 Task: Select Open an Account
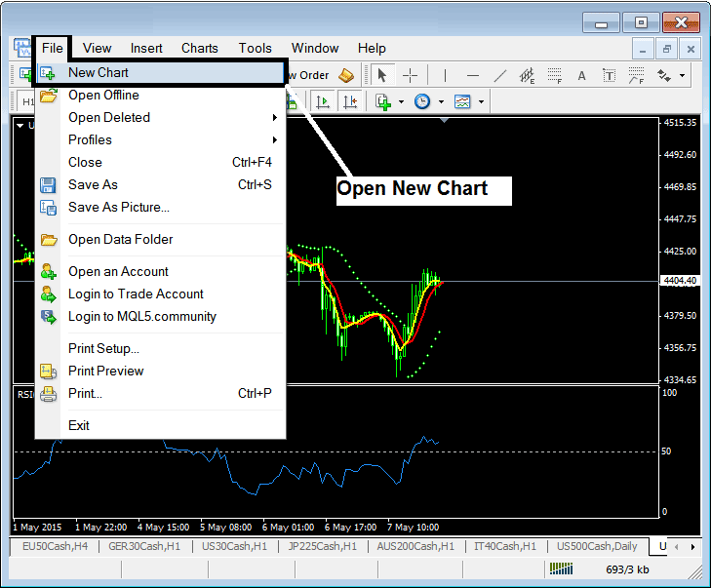(161, 271)
